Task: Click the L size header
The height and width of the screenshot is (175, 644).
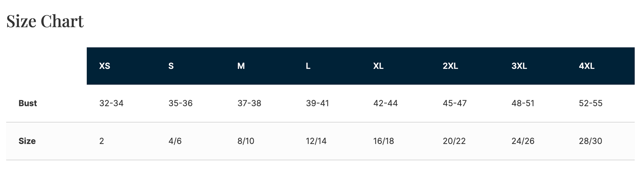Action: [x=308, y=66]
